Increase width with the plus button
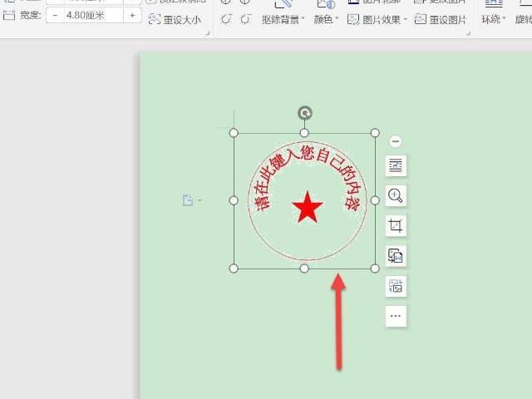Screen dimensions: 532x399 click(132, 16)
